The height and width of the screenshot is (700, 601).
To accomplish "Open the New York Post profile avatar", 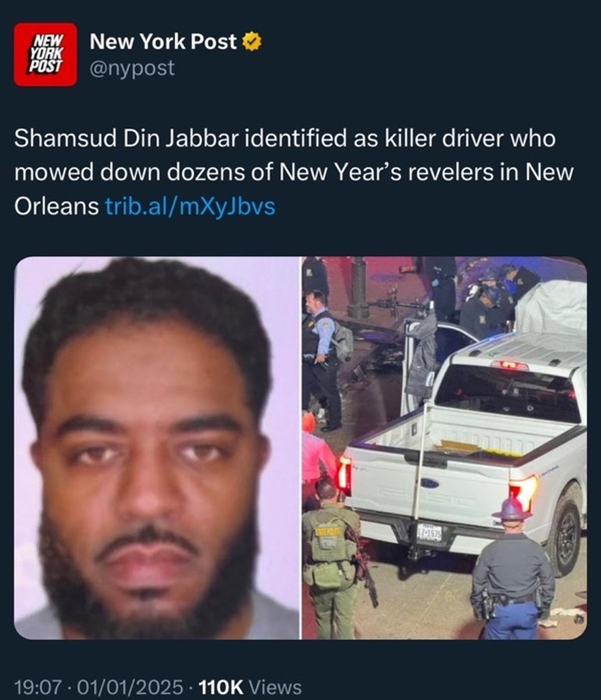I will pos(45,55).
